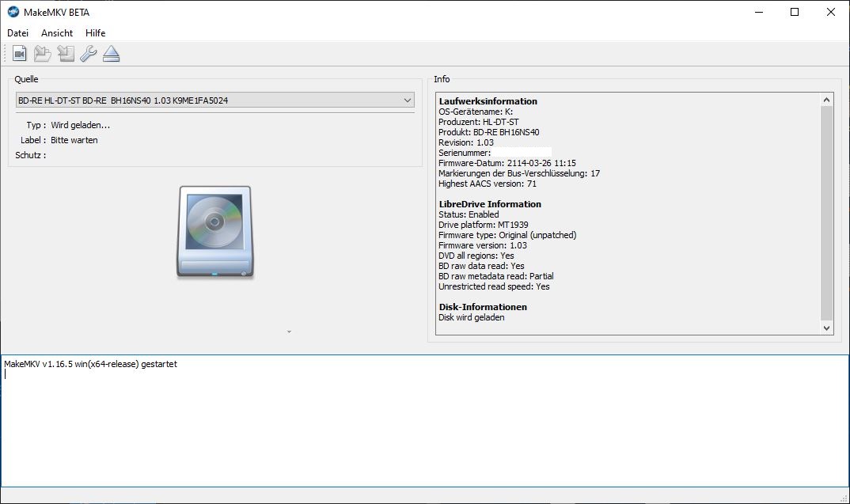The image size is (850, 504).
Task: Click the 'Disk-Informationen' heading
Action: pyautogui.click(x=483, y=307)
